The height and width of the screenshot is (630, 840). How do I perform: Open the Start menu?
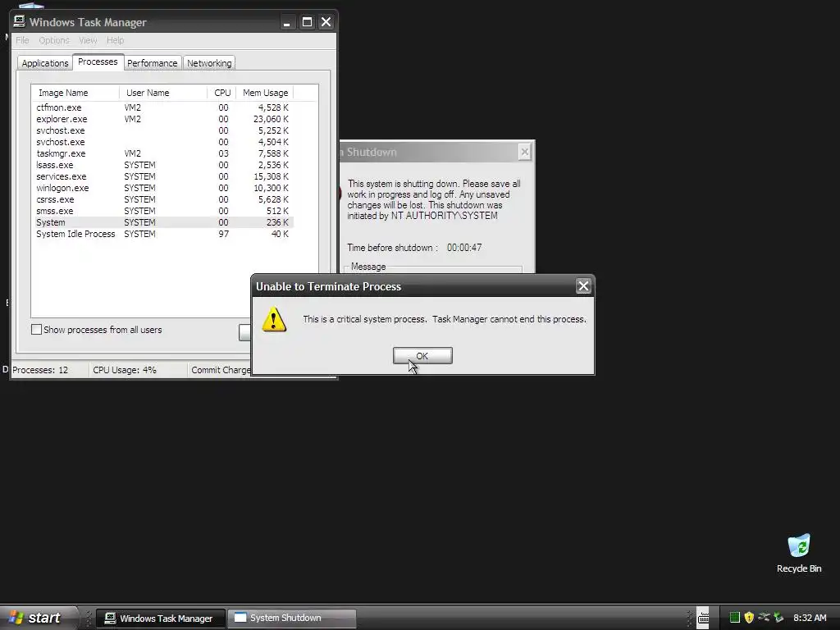38,618
